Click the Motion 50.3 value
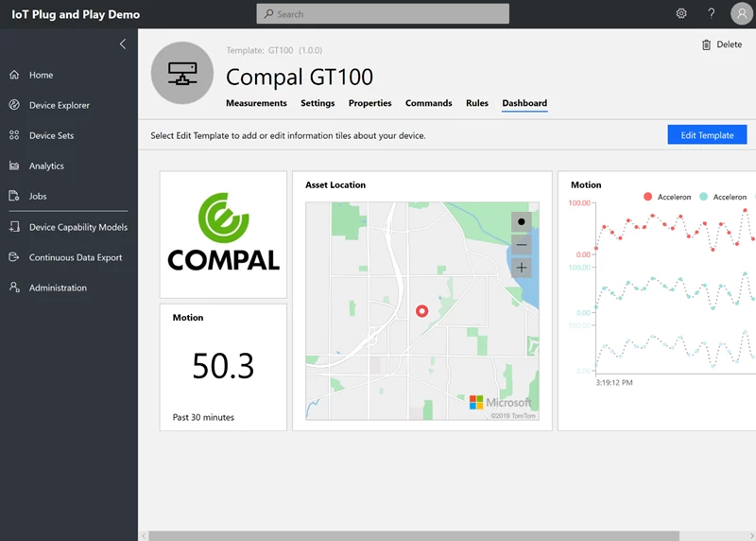This screenshot has height=541, width=756. click(x=223, y=366)
